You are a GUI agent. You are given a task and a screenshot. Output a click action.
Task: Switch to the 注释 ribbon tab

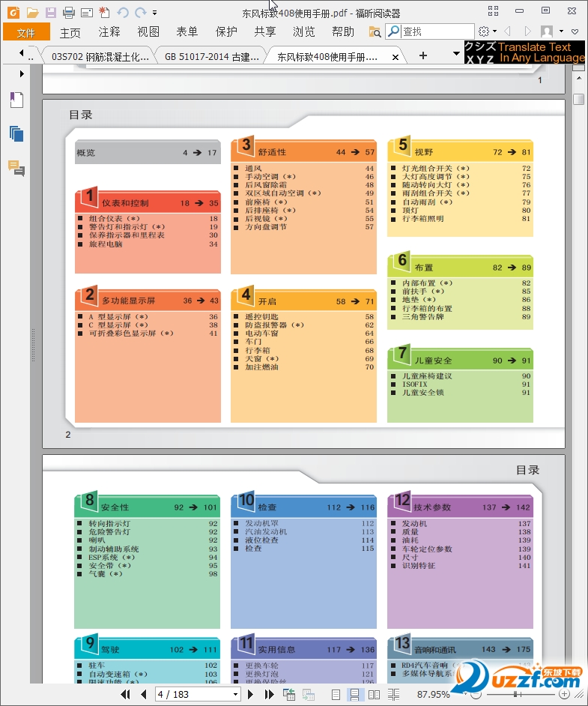109,32
